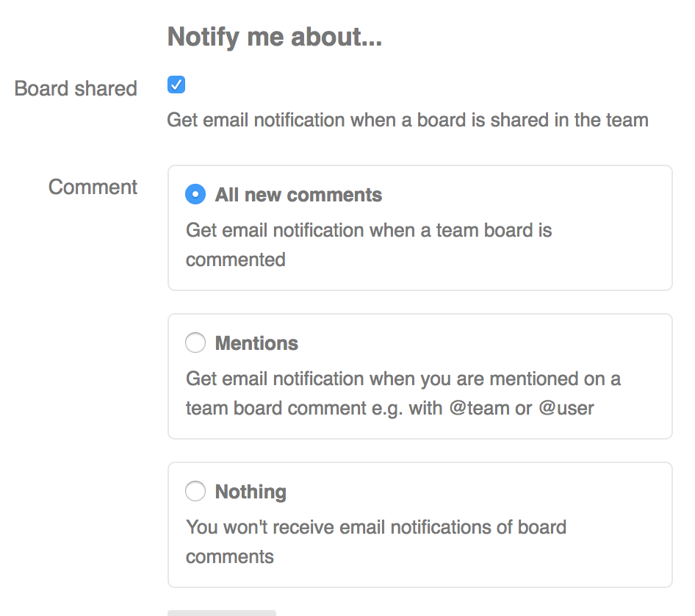Click the 'team board is commented' description text
This screenshot has width=695, height=616.
369,245
